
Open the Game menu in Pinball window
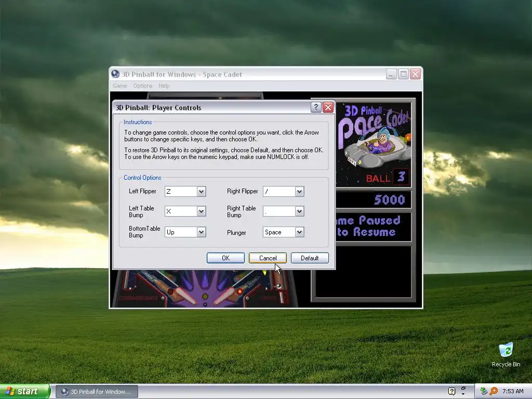click(120, 86)
